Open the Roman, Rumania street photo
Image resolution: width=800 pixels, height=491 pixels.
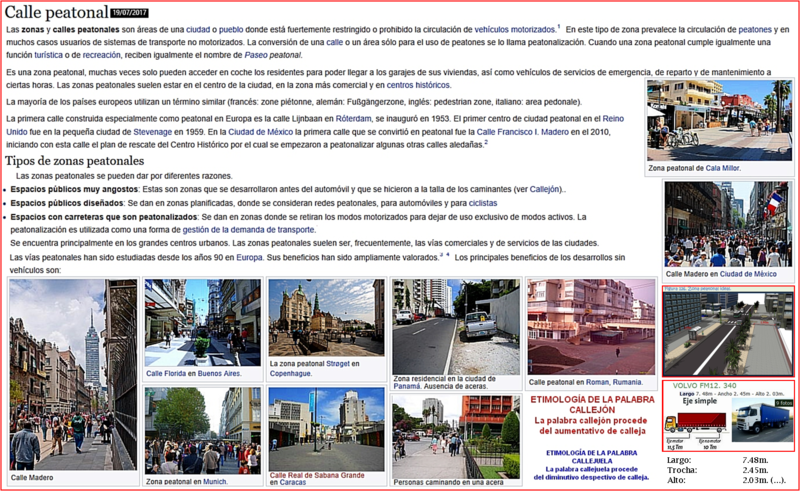[x=591, y=327]
